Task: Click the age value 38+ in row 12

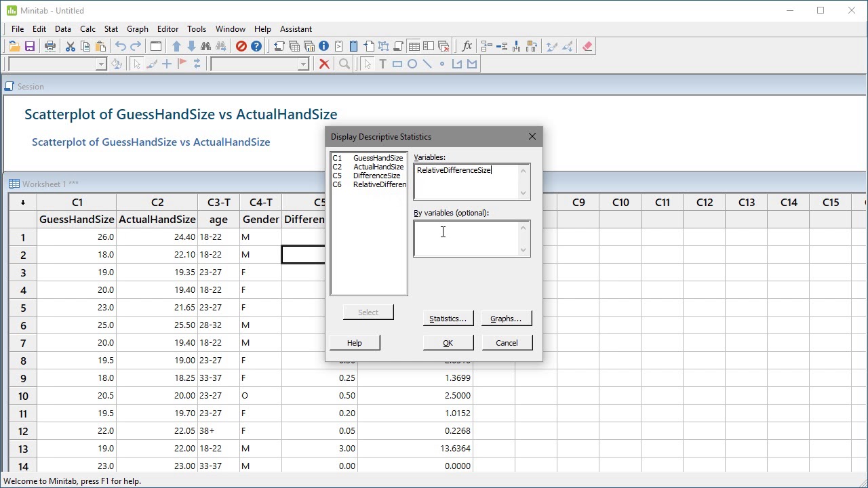Action: (218, 431)
